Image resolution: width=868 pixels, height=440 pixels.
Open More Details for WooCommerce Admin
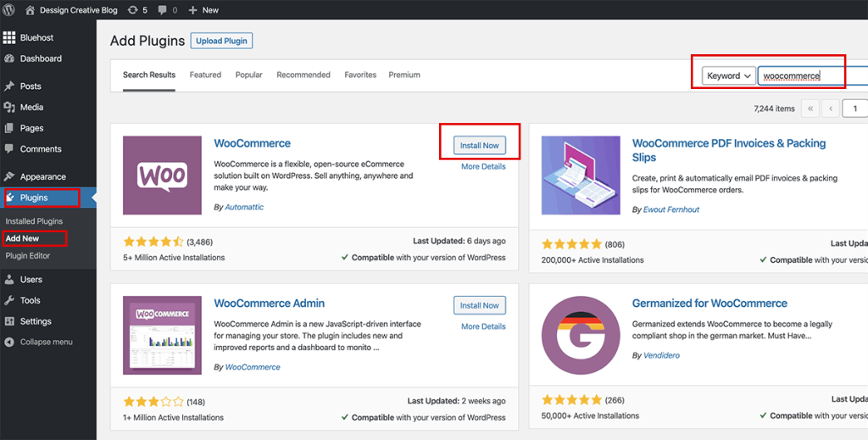[483, 326]
